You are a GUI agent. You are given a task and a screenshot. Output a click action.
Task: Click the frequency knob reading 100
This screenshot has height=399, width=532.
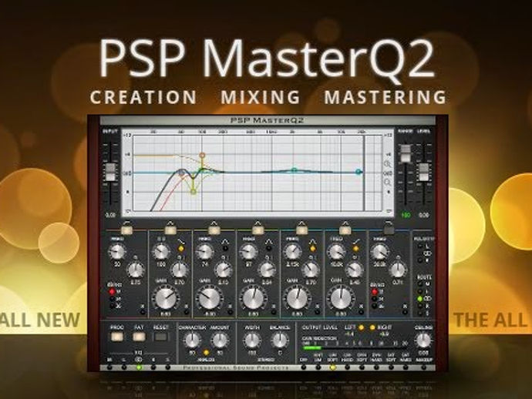coord(161,252)
